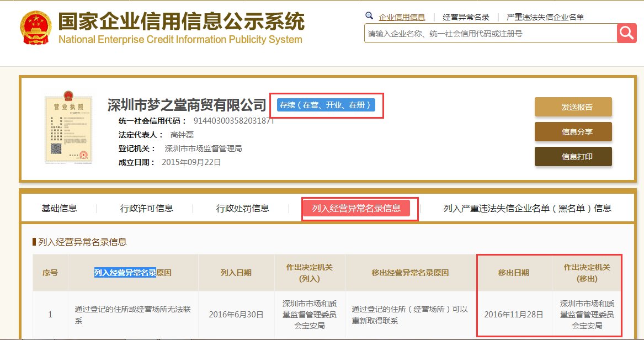Image resolution: width=644 pixels, height=340 pixels.
Task: Switch to the 行政处罚信息 tab
Action: (x=243, y=208)
